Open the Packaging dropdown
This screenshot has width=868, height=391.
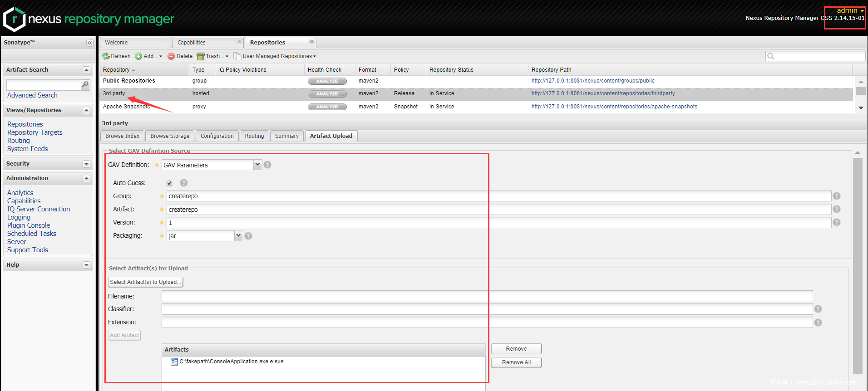pos(238,236)
